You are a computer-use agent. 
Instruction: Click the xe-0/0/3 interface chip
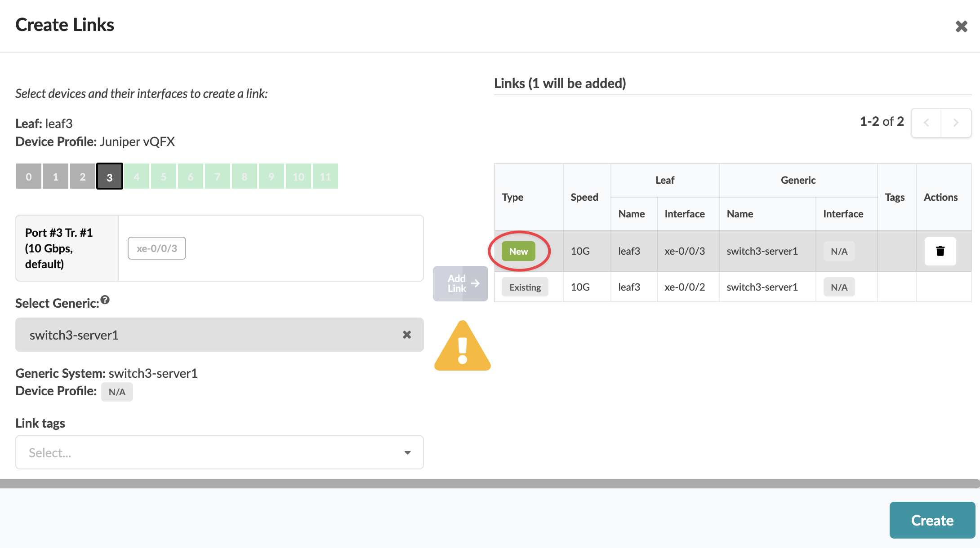(x=157, y=248)
